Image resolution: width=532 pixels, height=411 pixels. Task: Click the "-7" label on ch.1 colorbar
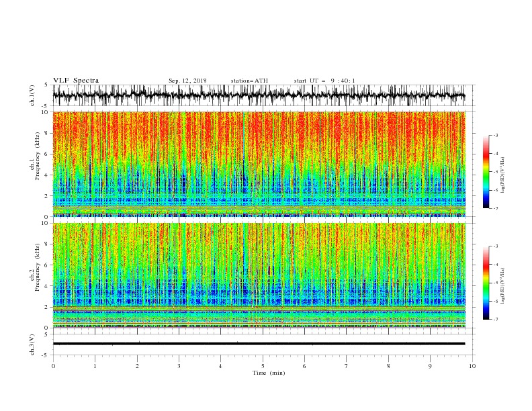496,208
